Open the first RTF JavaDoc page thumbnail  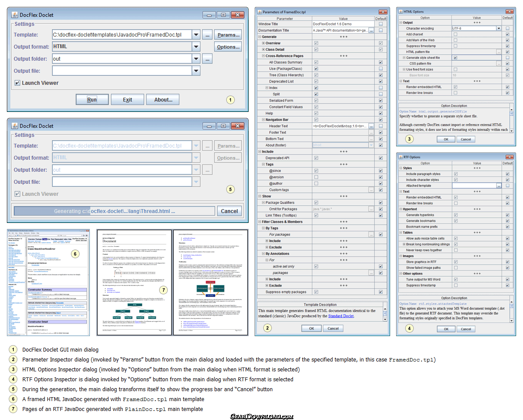(134, 282)
